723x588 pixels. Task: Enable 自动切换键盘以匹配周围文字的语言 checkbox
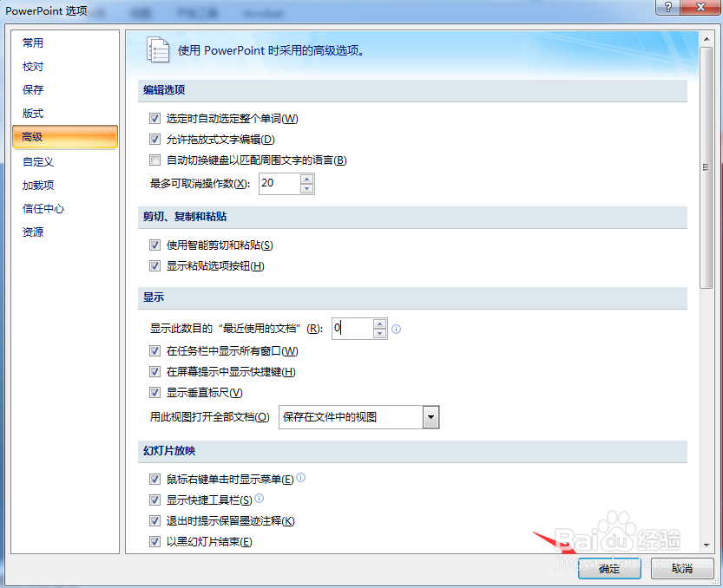(154, 160)
